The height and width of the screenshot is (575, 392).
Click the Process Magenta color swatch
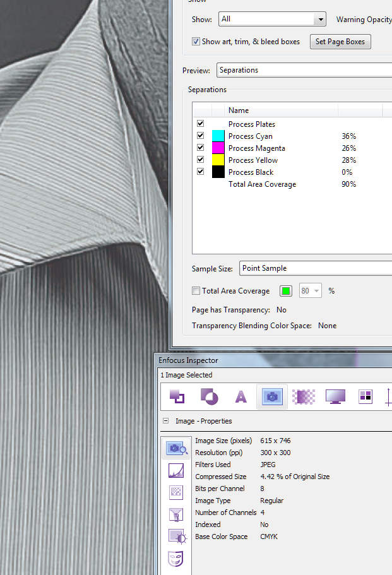(218, 148)
